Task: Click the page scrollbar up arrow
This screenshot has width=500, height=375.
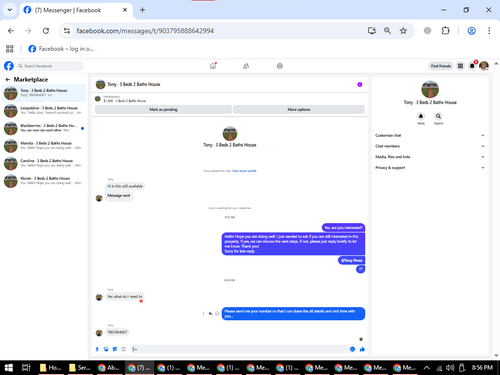Action: [x=496, y=64]
